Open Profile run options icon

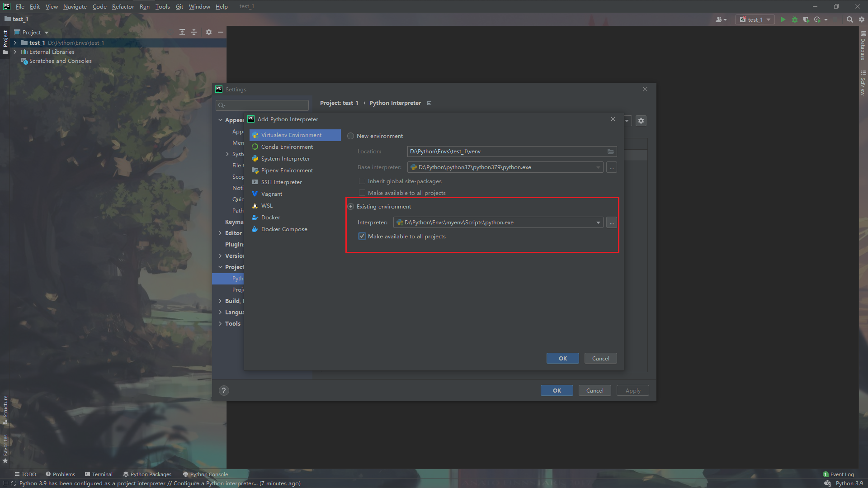click(x=817, y=19)
